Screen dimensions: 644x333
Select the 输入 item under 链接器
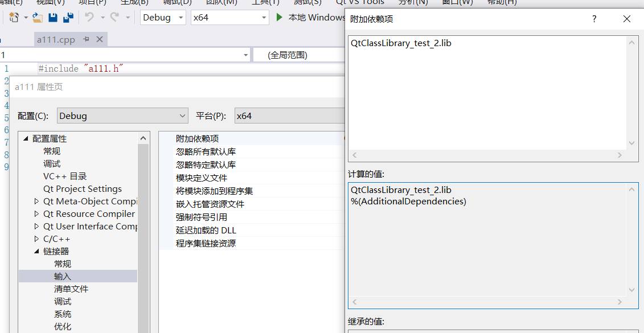[x=63, y=276]
